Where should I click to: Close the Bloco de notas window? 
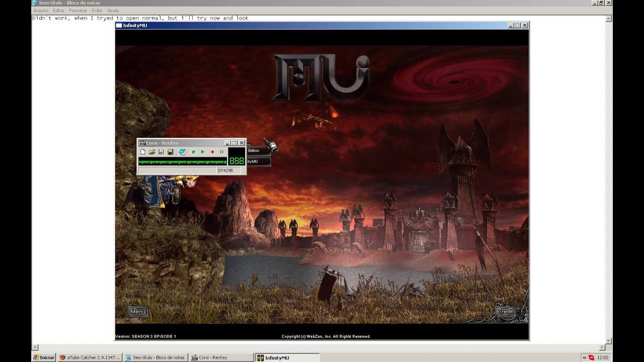click(608, 3)
